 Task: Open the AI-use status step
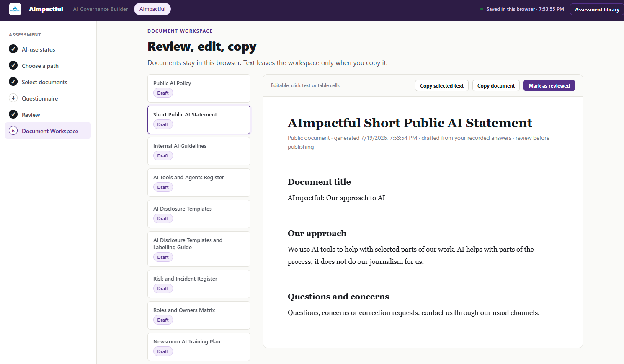[48, 49]
